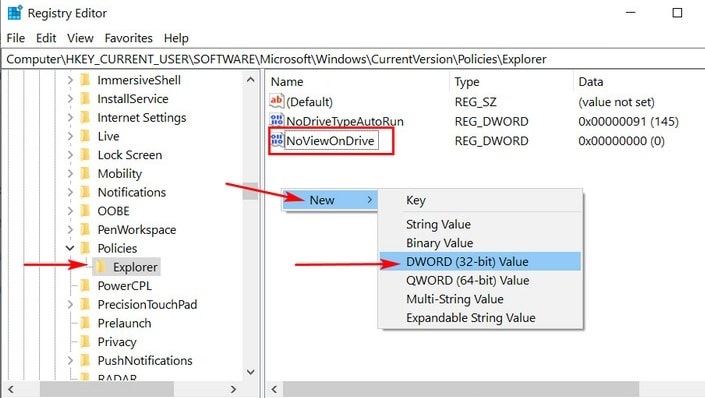Click the 0x00000000 (0) data cell

[x=621, y=141]
